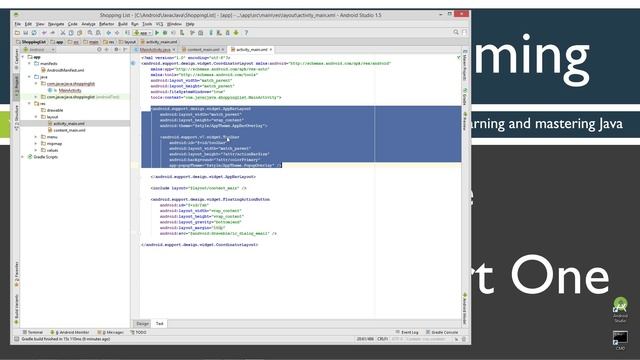Collapse the layout folder
Screen dimensions: 640x360
[36, 117]
